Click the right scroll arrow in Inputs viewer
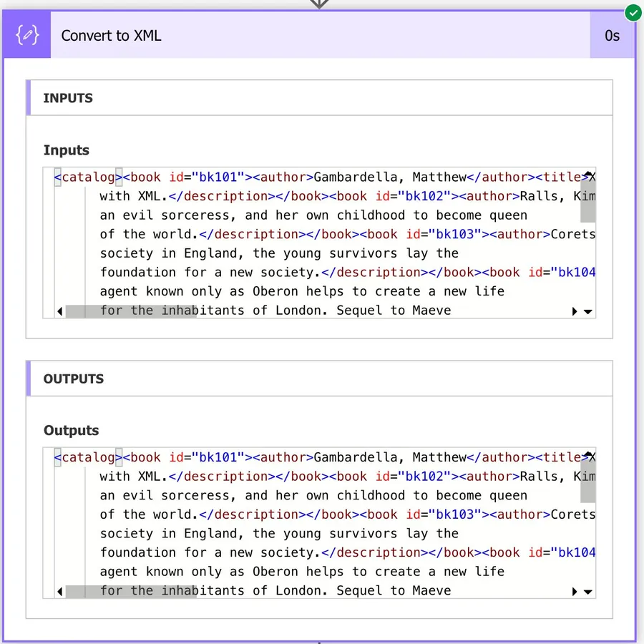 tap(575, 311)
